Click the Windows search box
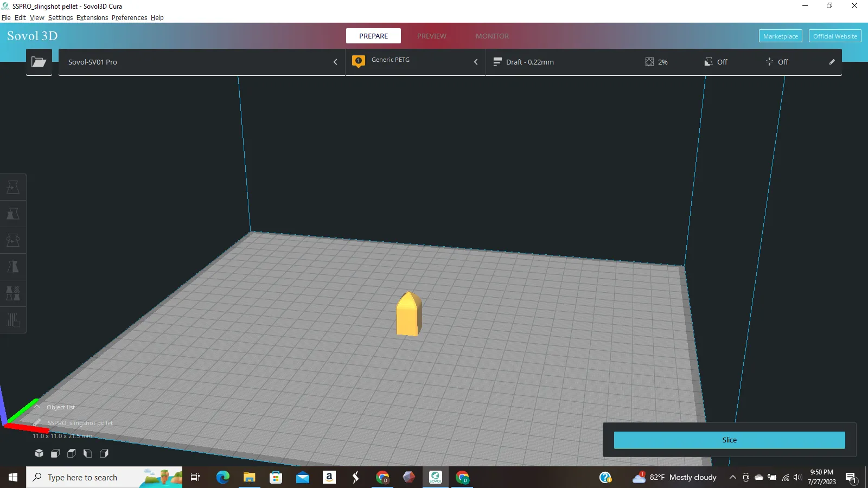The width and height of the screenshot is (868, 488). click(104, 477)
